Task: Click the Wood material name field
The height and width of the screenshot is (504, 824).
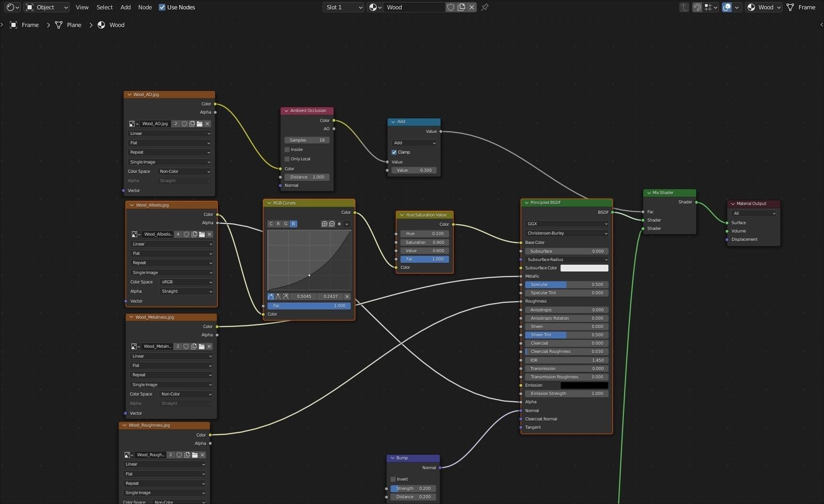Action: (x=415, y=7)
